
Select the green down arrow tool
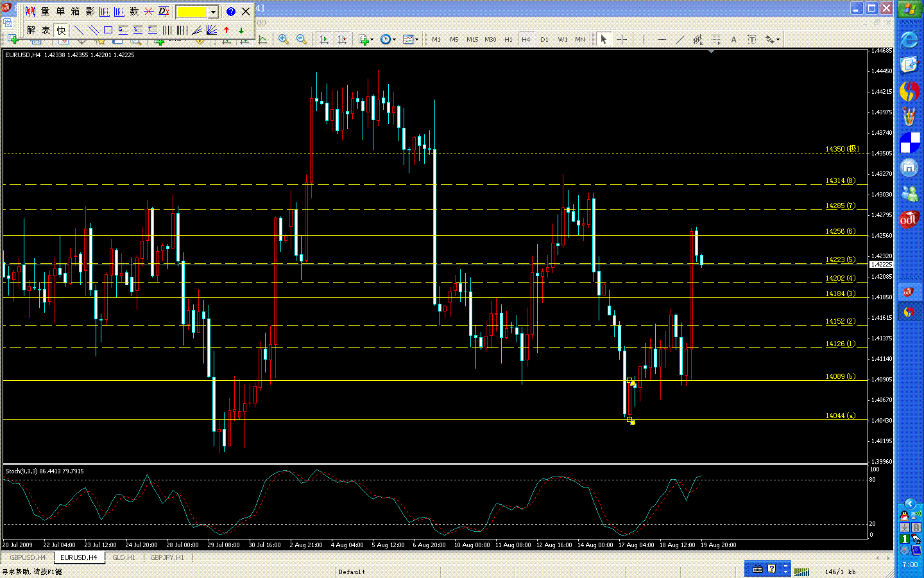pos(241,30)
